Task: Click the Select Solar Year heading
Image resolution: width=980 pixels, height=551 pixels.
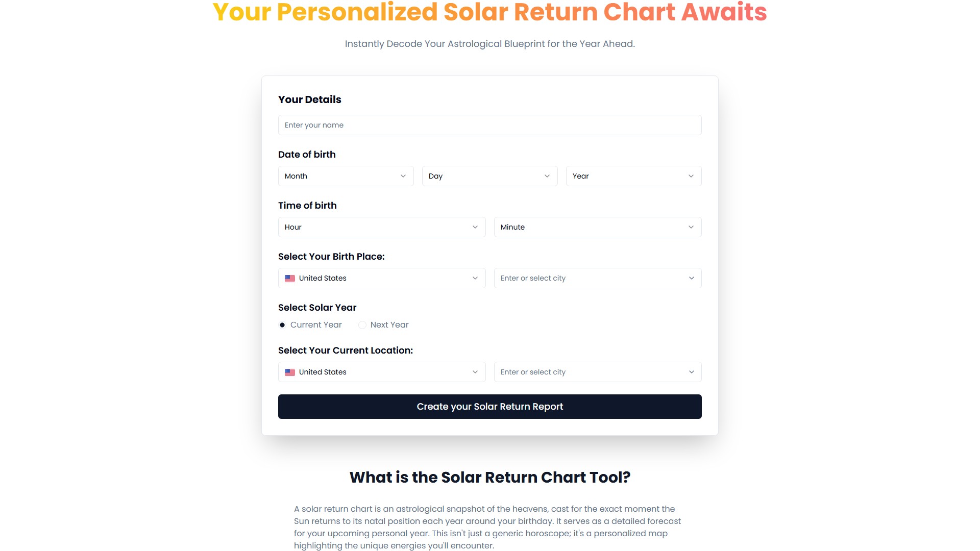Action: pos(317,307)
